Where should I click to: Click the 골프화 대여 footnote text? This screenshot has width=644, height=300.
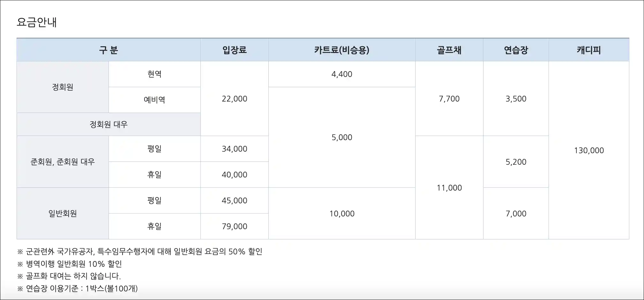tap(73, 276)
